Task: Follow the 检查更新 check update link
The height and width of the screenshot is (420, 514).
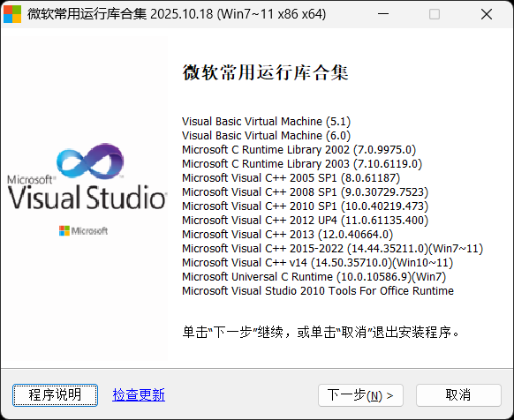Action: tap(139, 394)
